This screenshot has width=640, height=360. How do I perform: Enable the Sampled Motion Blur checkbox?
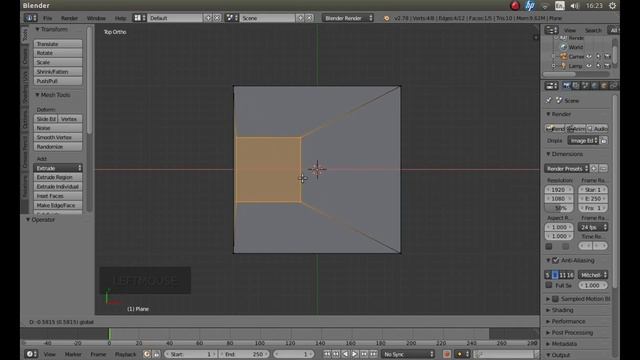pos(556,299)
